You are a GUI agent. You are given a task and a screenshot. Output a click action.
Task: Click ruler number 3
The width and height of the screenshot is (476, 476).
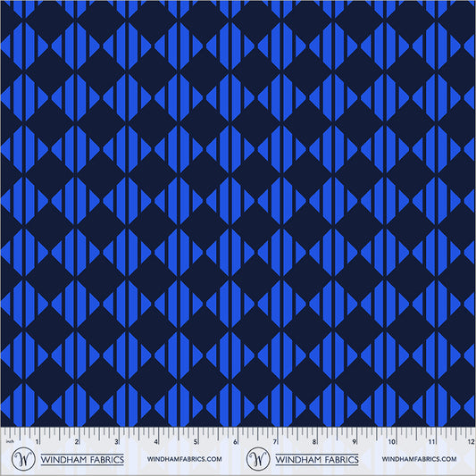pyautogui.click(x=116, y=441)
